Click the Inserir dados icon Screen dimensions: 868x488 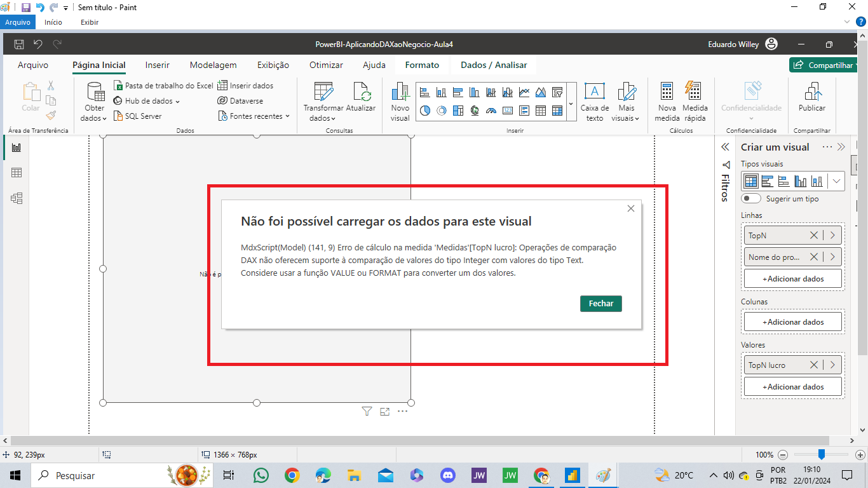222,86
